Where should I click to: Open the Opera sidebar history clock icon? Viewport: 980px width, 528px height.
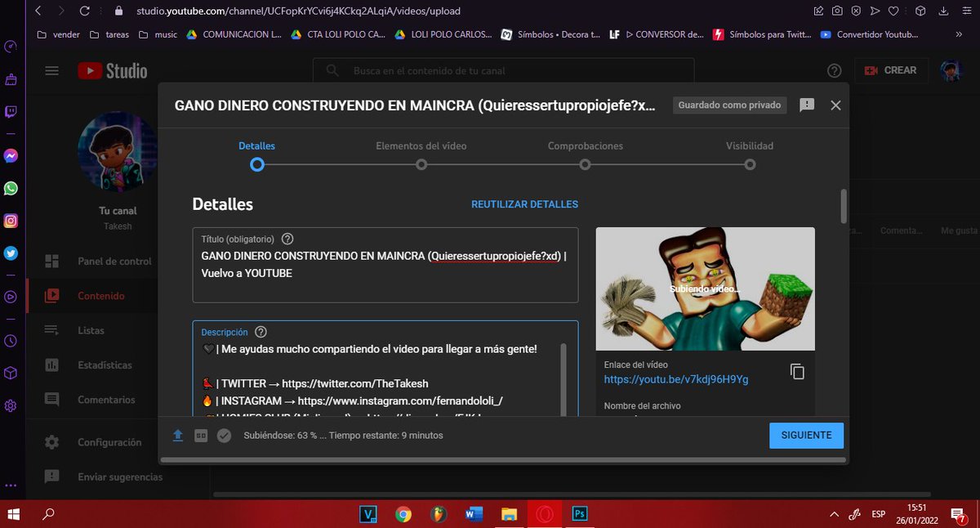coord(11,340)
